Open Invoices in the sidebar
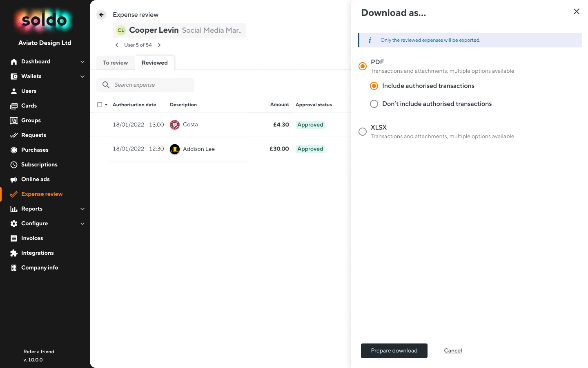 tap(32, 238)
